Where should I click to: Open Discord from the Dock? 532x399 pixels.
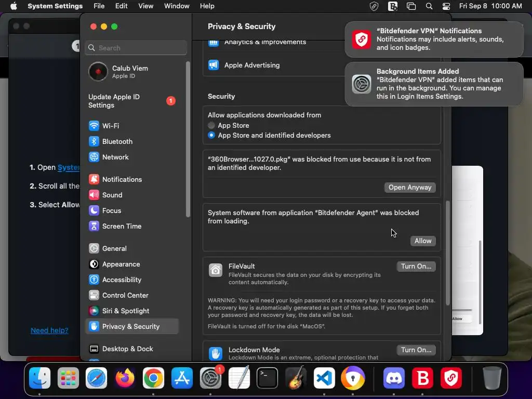394,378
